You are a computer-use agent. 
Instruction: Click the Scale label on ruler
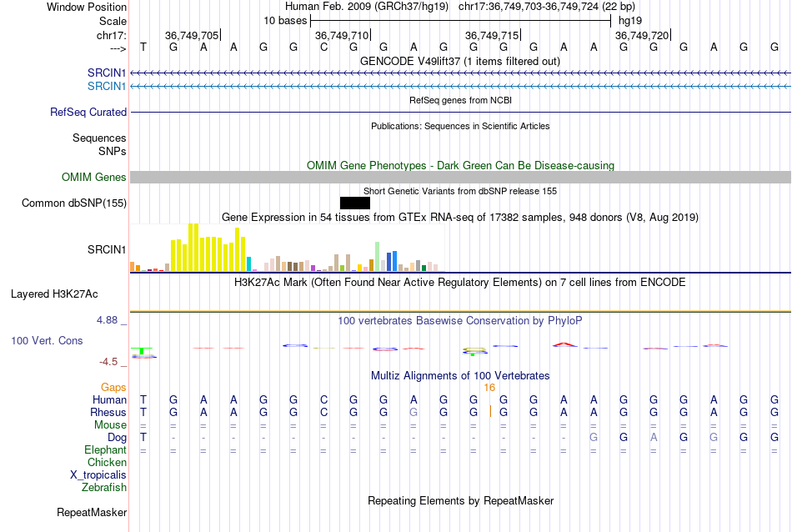[113, 21]
